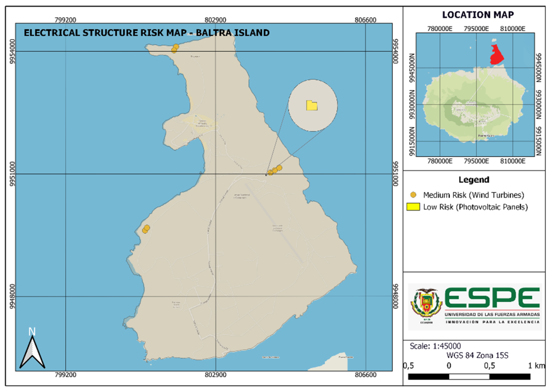This screenshot has height=392, width=551.
Task: Click the ESPE university crest emblem
Action: point(426,304)
